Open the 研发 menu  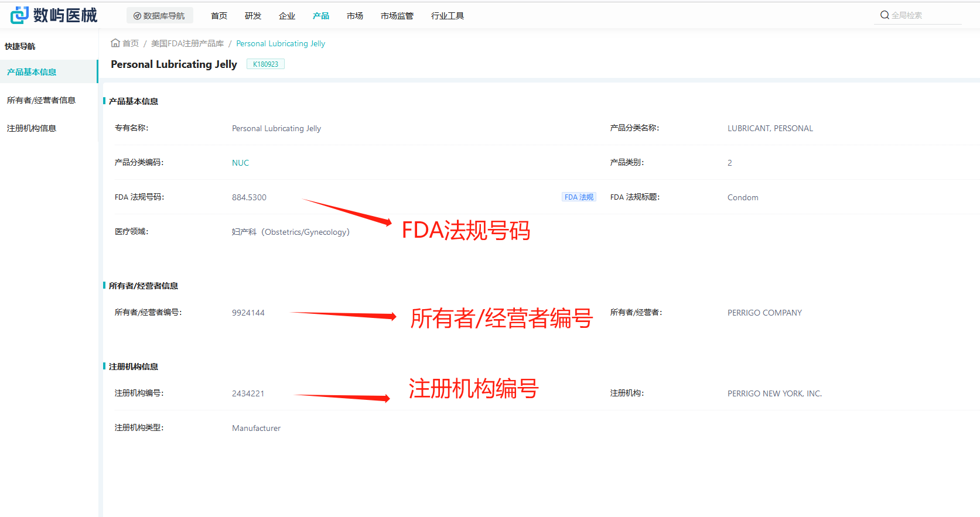253,16
